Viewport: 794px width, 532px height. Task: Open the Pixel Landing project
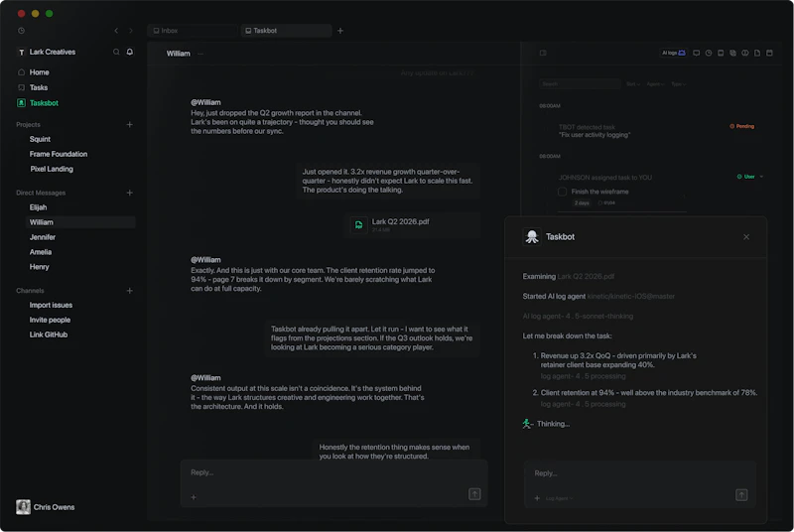pyautogui.click(x=52, y=169)
